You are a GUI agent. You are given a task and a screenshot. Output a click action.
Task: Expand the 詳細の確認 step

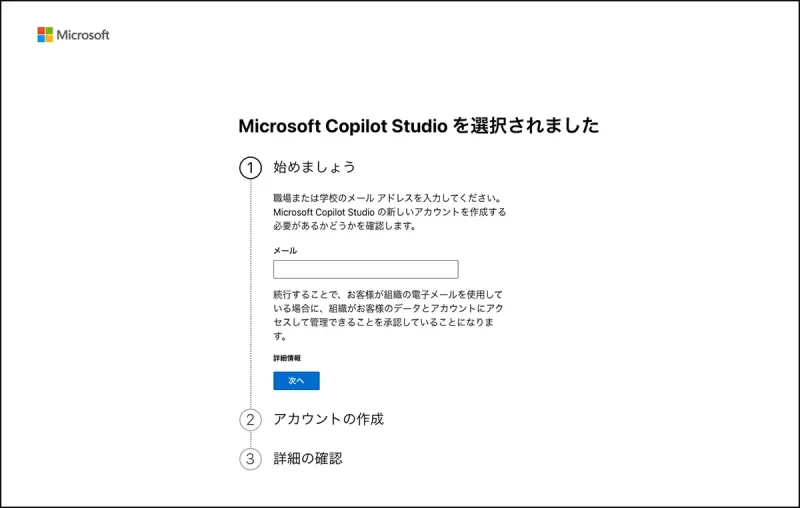click(x=308, y=459)
